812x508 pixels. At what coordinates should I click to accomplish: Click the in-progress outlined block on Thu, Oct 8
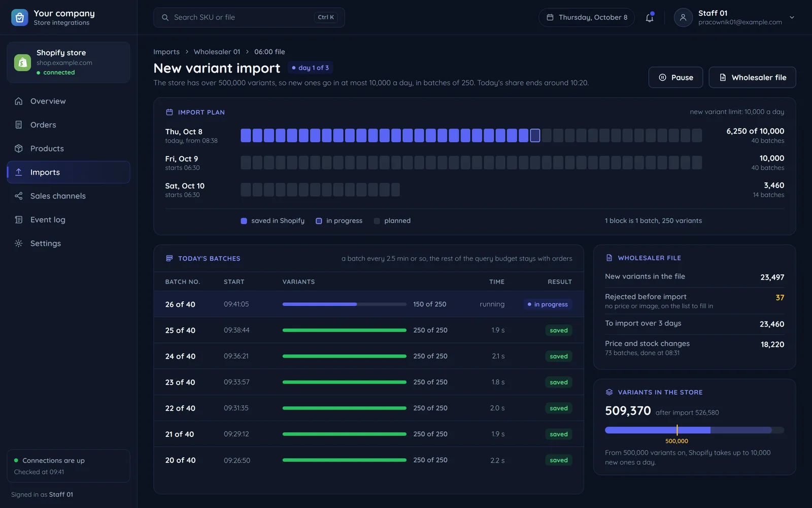coord(535,135)
